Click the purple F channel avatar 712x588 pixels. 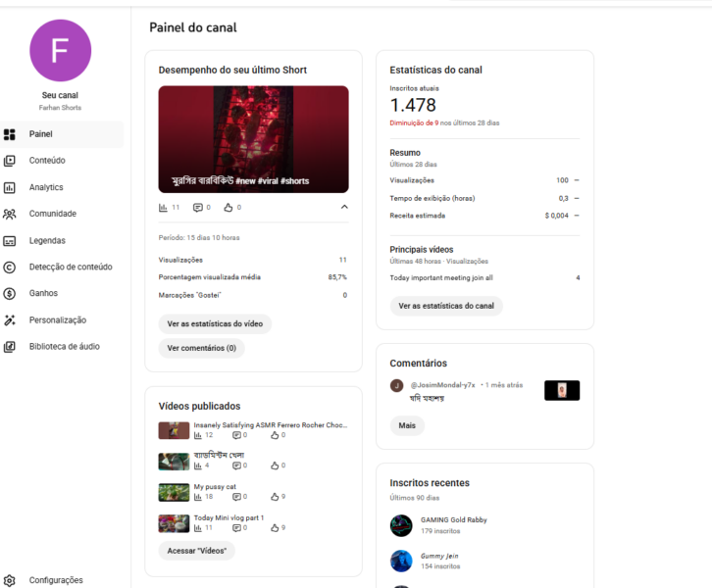point(61,50)
